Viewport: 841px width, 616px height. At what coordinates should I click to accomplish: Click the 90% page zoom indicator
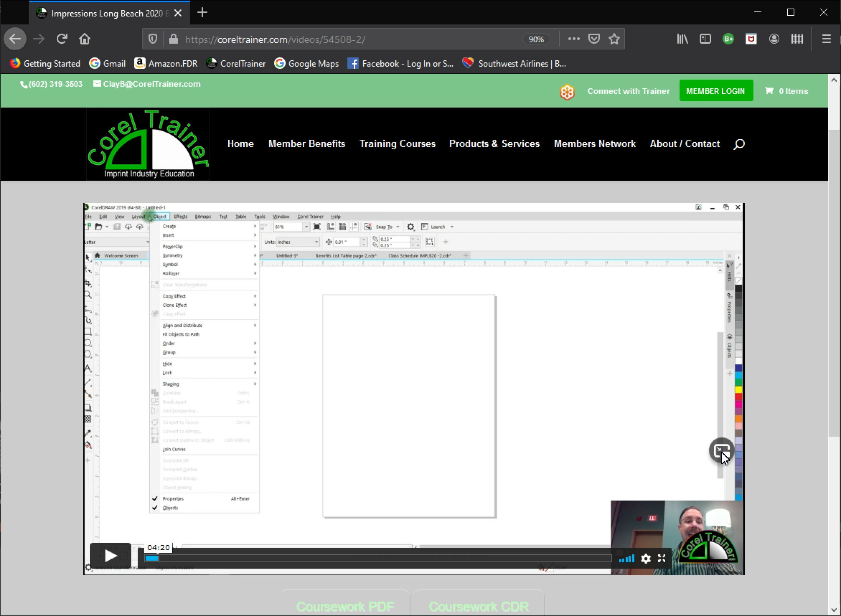coord(536,39)
